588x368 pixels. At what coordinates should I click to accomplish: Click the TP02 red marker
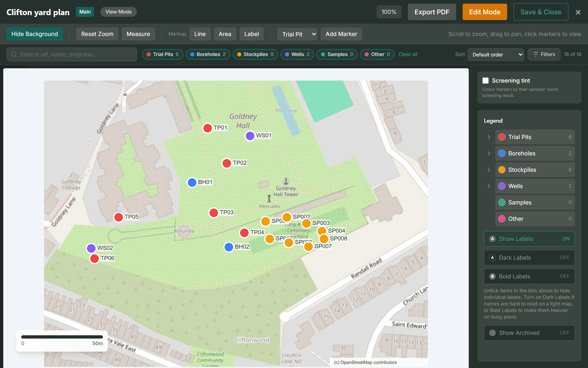(x=227, y=163)
